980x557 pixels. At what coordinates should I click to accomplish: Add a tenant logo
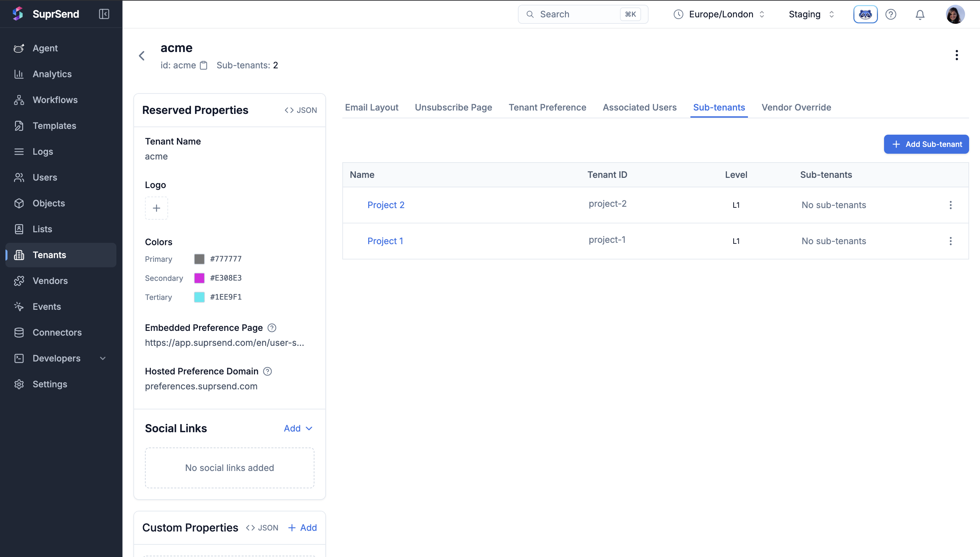[156, 208]
